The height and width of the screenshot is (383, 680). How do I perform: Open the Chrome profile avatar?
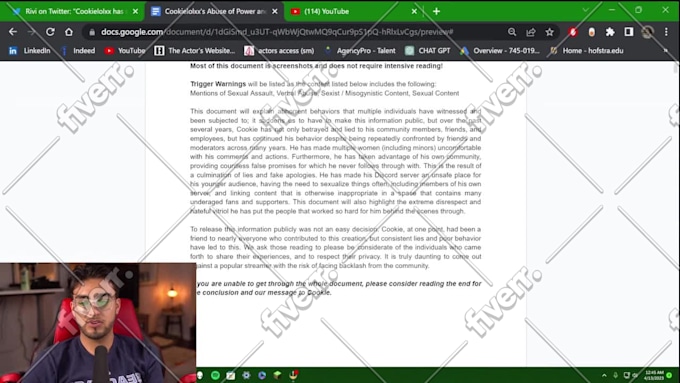click(x=647, y=32)
